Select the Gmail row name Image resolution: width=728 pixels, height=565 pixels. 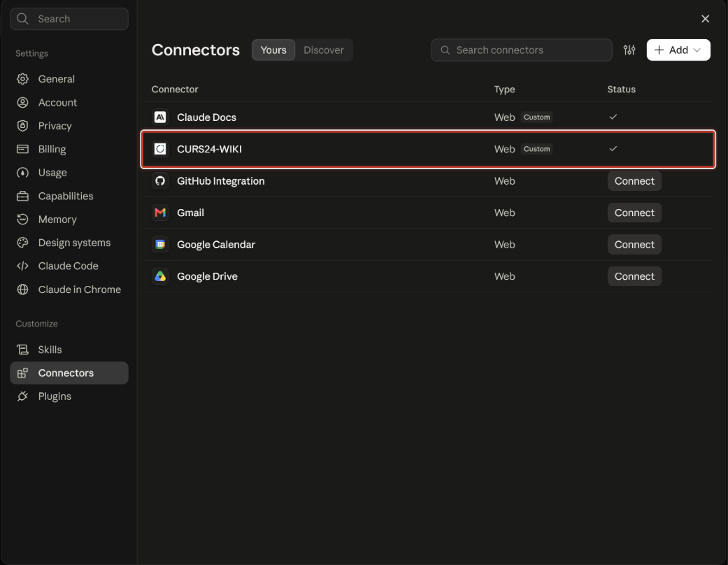pyautogui.click(x=190, y=213)
